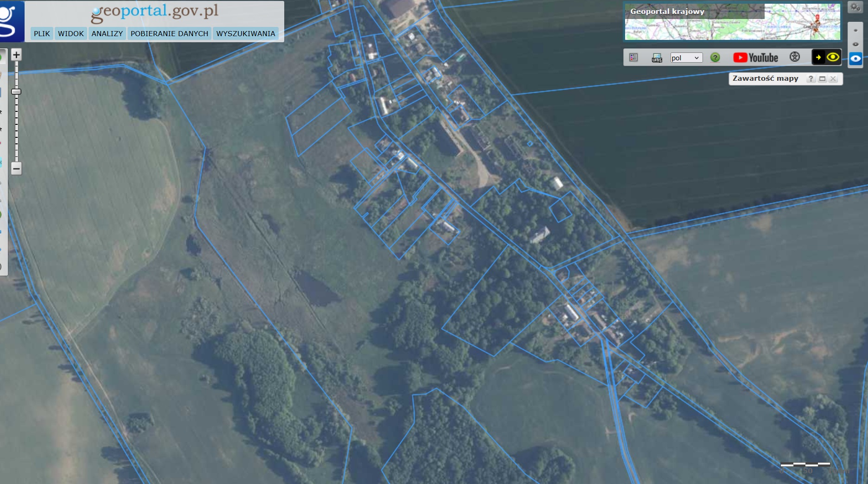The height and width of the screenshot is (484, 868).
Task: Click the zoom slider handle
Action: [x=16, y=92]
